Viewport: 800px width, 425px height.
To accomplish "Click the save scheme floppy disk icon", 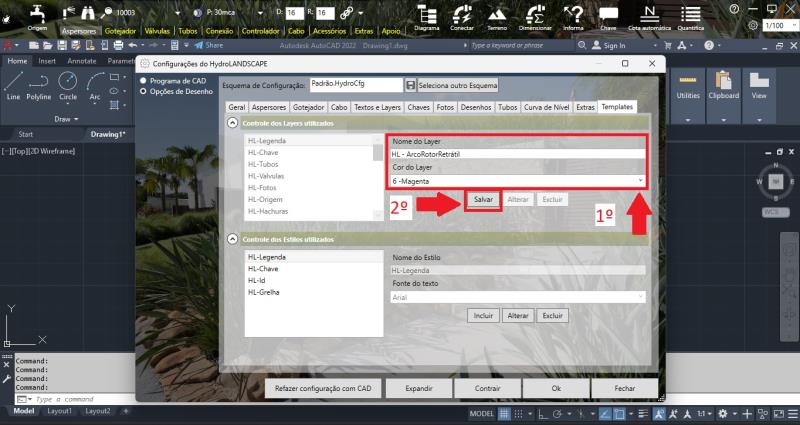I will click(410, 85).
